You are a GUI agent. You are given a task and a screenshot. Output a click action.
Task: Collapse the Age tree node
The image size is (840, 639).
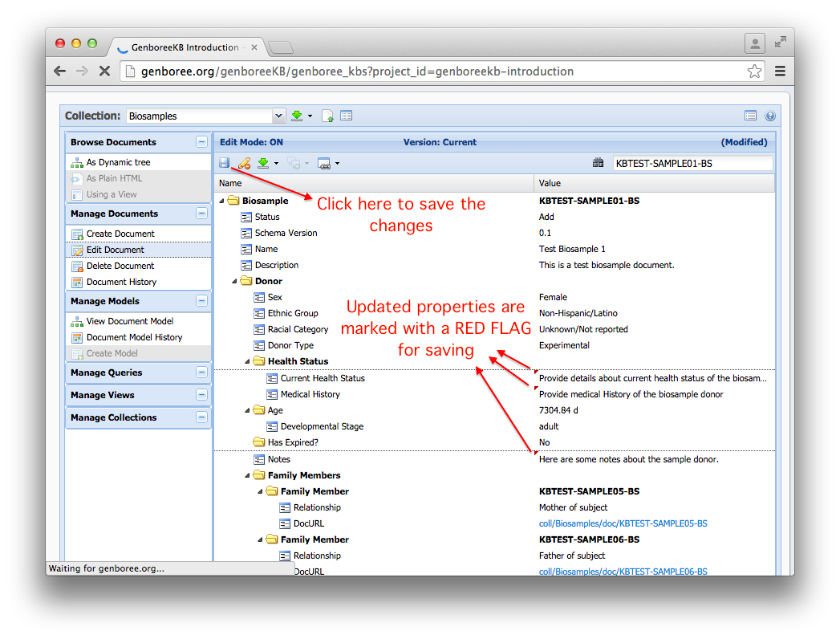click(x=247, y=411)
